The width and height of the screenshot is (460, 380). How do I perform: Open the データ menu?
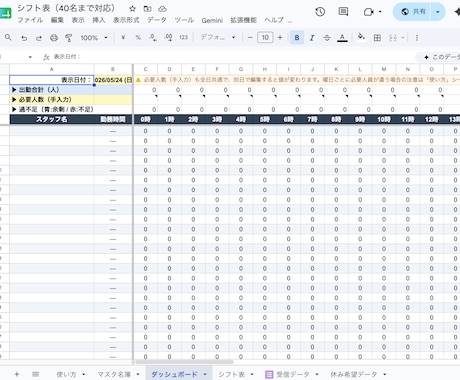pyautogui.click(x=157, y=20)
